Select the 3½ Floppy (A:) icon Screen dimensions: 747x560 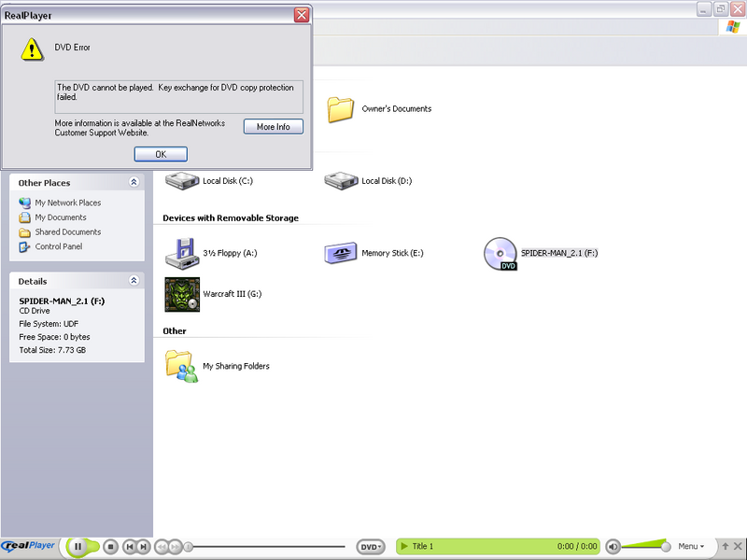[x=182, y=253]
